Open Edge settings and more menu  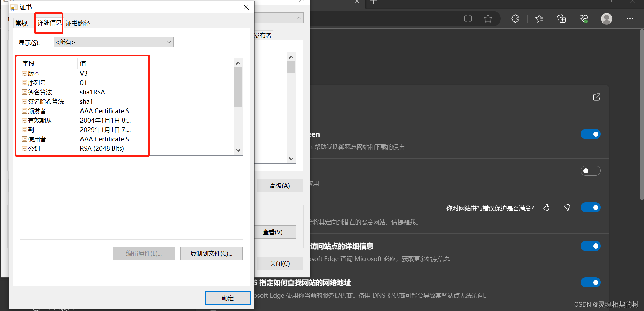[x=630, y=19]
